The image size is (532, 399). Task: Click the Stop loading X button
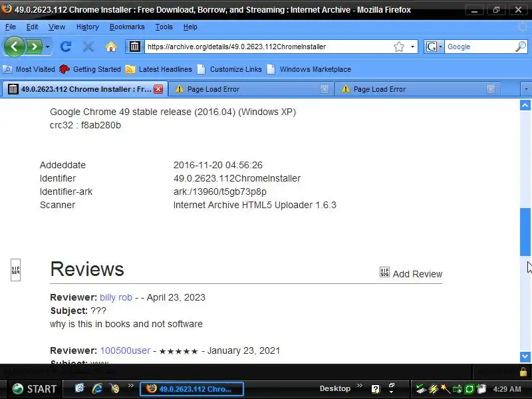pyautogui.click(x=88, y=47)
